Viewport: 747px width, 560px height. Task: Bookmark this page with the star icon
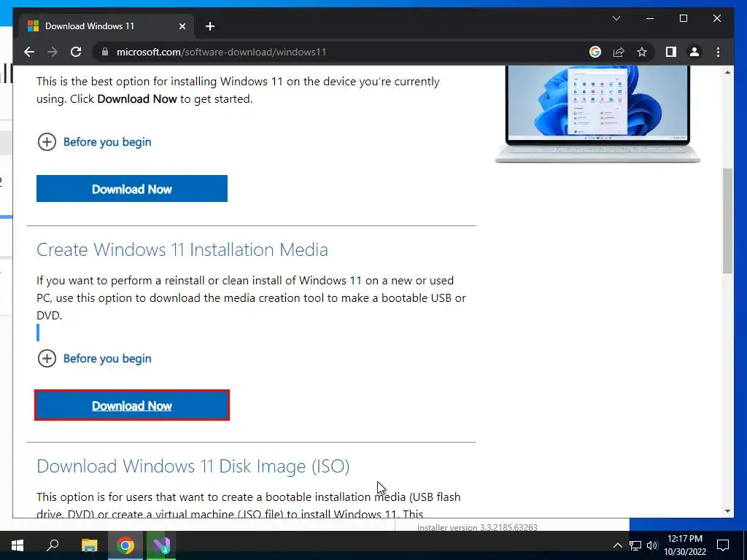point(642,52)
